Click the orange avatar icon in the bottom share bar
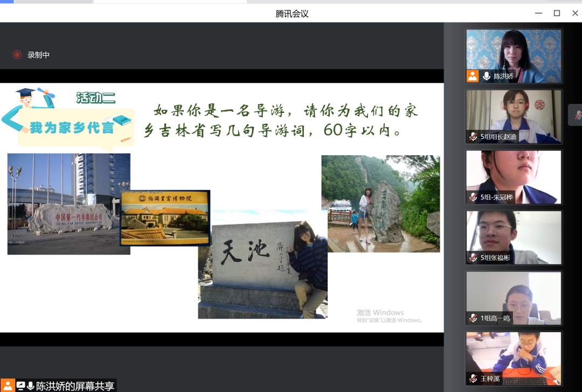The width and height of the screenshot is (582, 392). [7, 384]
